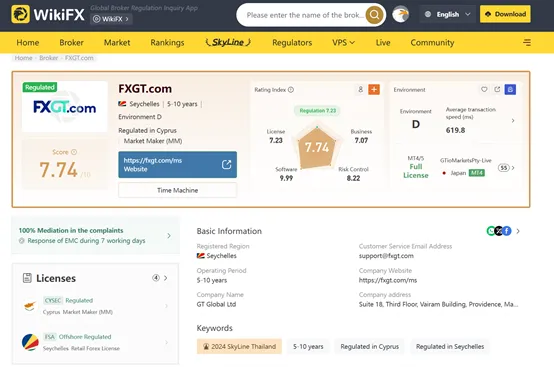This screenshot has height=367, width=554.
Task: Click the Cyprus CYSEC flag icon
Action: point(30,306)
